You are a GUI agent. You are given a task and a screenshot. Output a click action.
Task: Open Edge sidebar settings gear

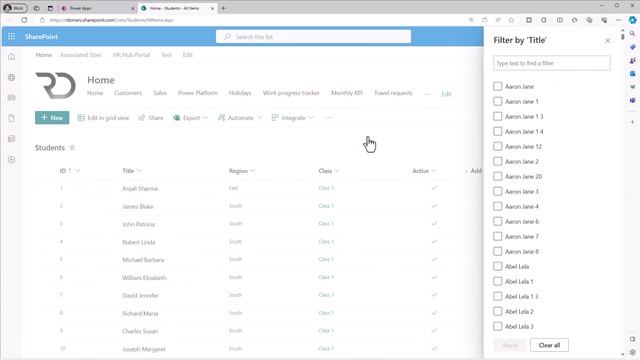[x=632, y=352]
